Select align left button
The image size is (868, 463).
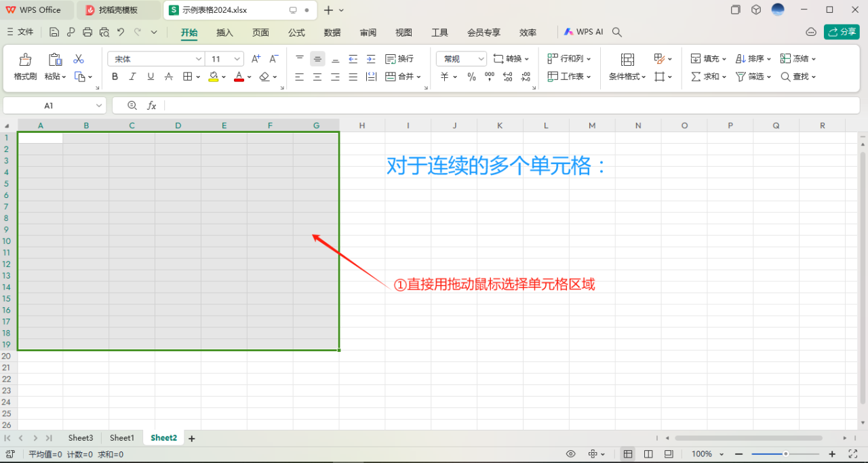tap(300, 77)
